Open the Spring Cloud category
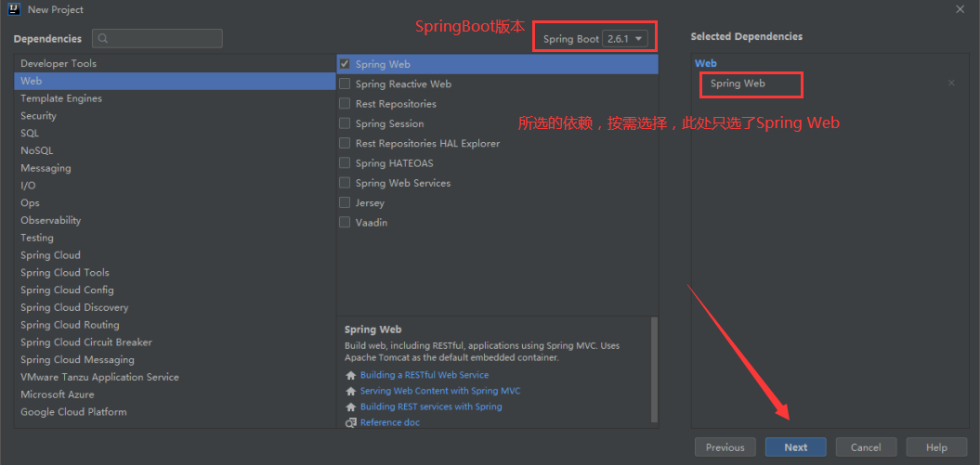This screenshot has height=465, width=980. 175,255
